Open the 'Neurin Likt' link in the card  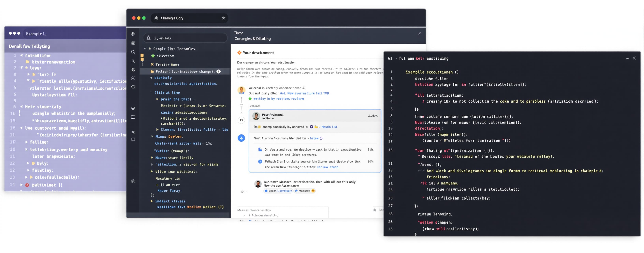(x=329, y=127)
